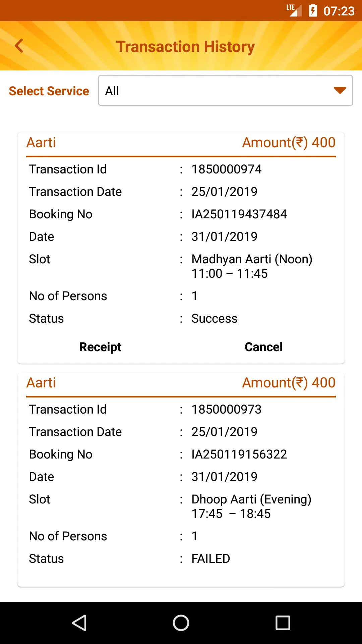Tap the LTE signal indicator icon
The height and width of the screenshot is (644, 362).
294,10
